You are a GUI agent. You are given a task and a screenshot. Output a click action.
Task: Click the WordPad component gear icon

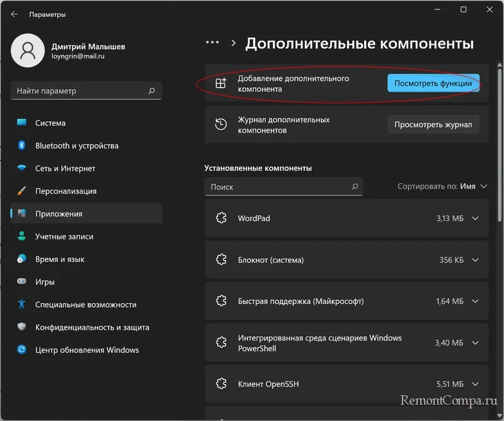pyautogui.click(x=220, y=218)
